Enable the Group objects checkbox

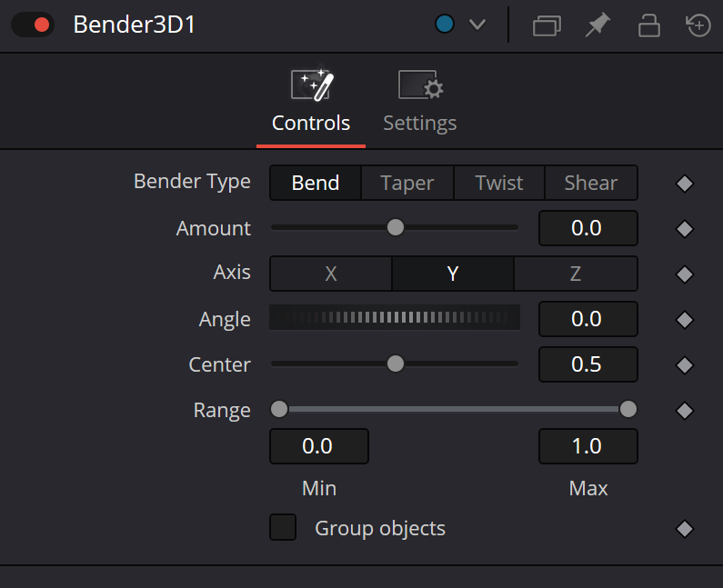[283, 527]
